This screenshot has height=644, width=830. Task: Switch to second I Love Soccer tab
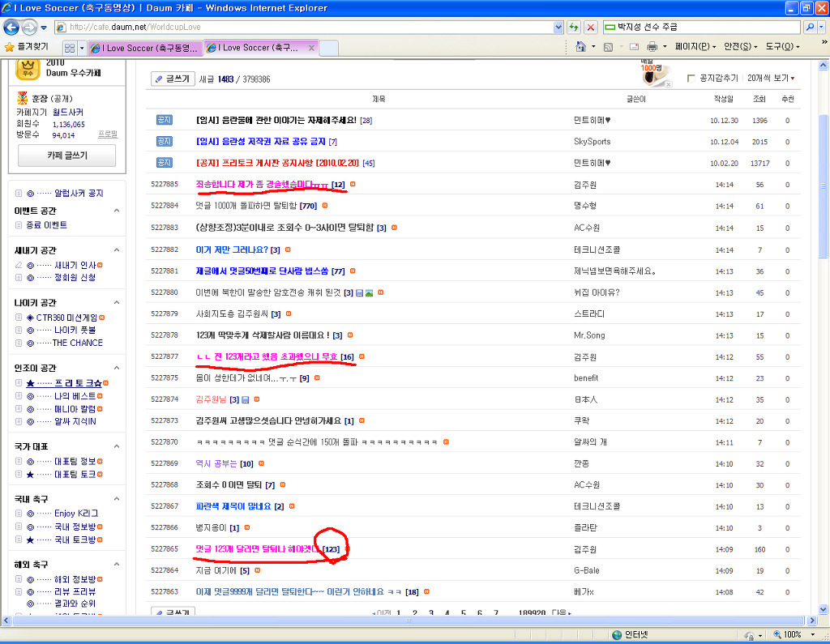pos(261,48)
